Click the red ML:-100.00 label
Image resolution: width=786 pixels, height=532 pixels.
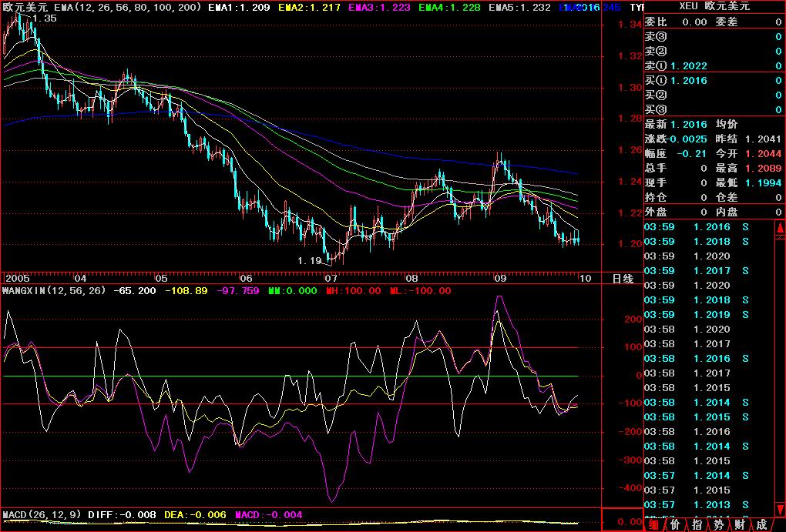click(x=420, y=290)
